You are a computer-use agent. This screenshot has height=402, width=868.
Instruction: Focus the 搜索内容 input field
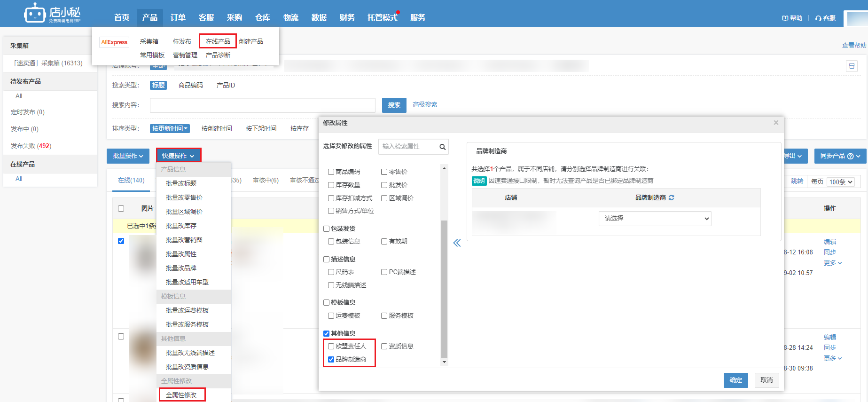click(x=262, y=105)
